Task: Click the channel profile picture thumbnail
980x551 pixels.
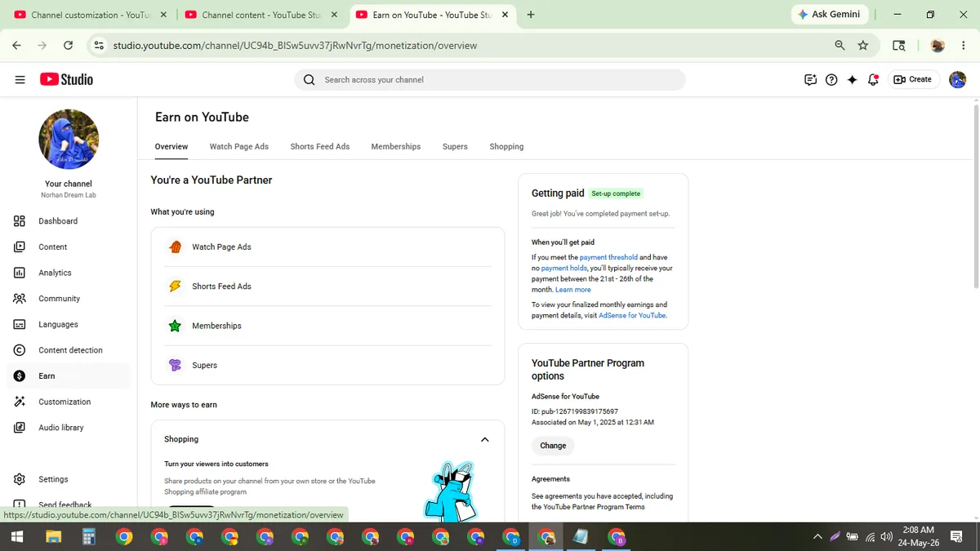Action: click(69, 140)
